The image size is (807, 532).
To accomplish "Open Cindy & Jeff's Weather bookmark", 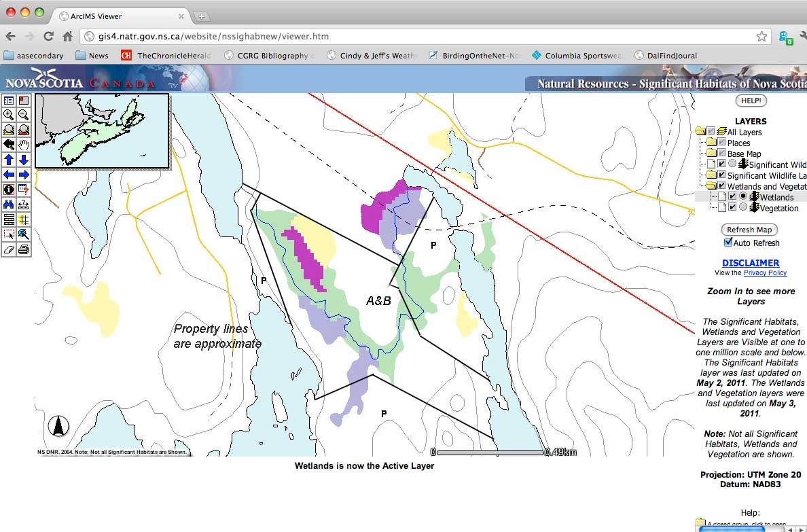I will click(372, 55).
